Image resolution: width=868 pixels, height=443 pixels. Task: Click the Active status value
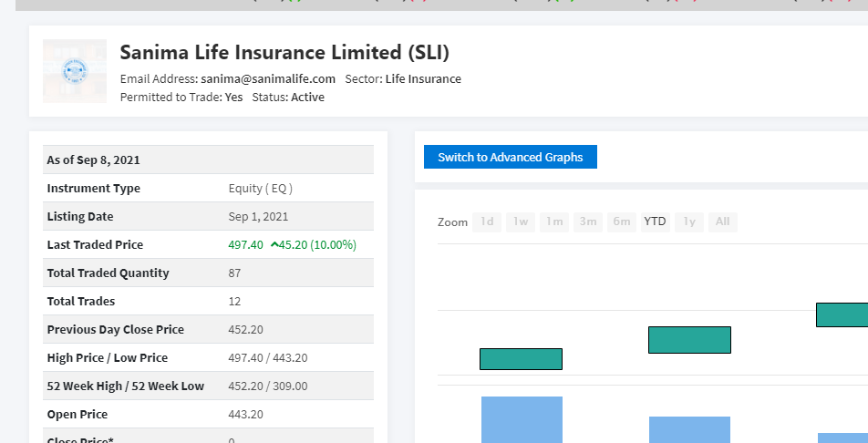[x=308, y=97]
